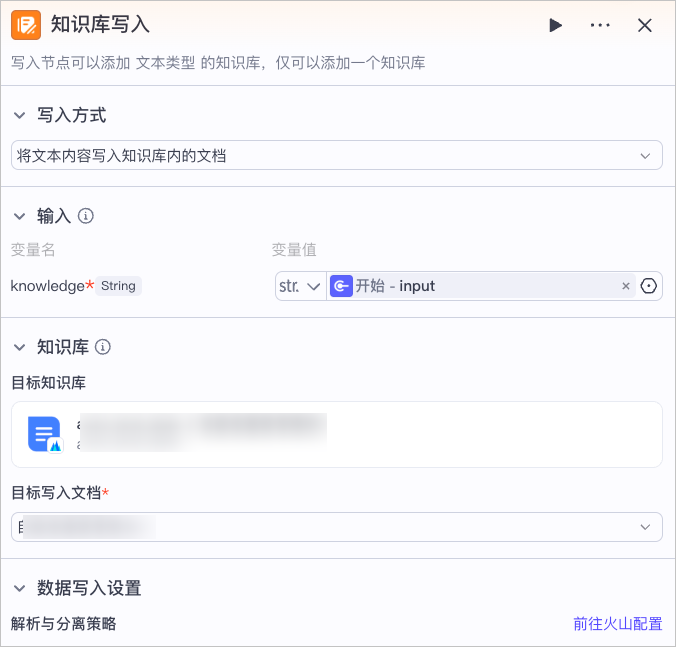Run the node with the play button

click(x=556, y=26)
